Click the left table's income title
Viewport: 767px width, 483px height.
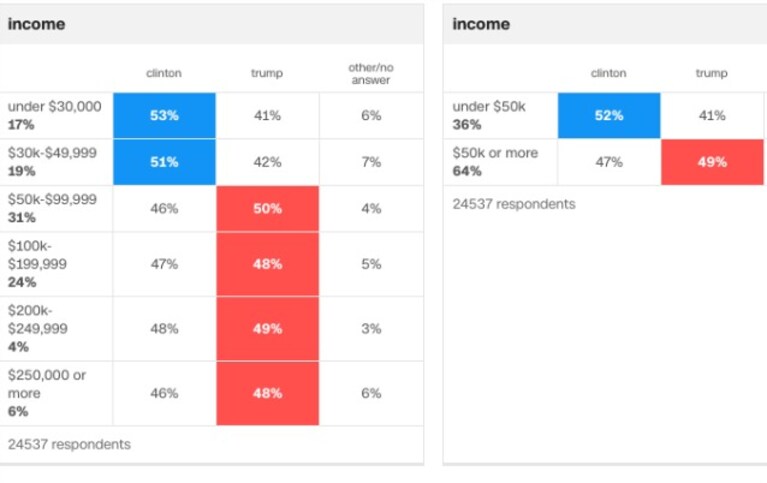(36, 24)
